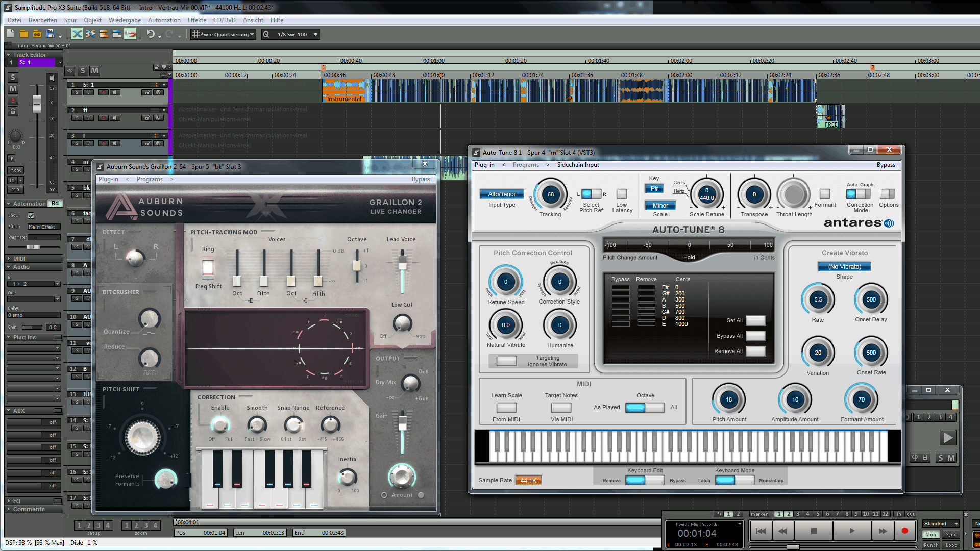Open the Effekte menu

coord(197,20)
